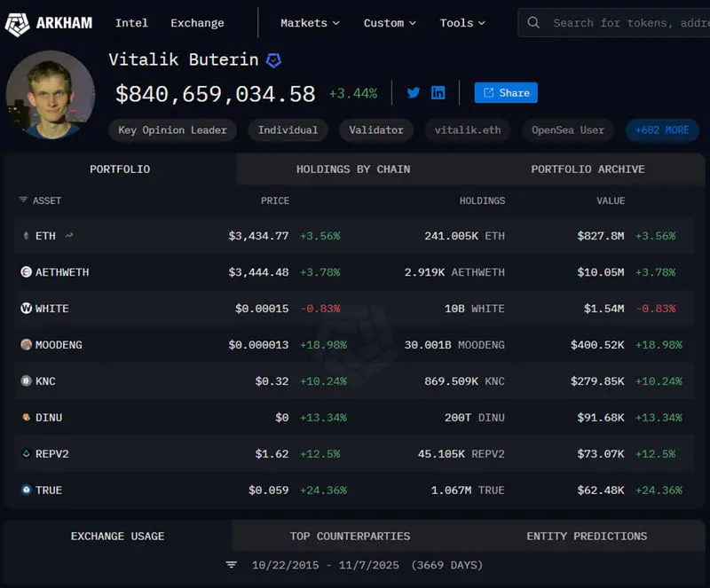Open the date range filter icon

coord(232,565)
